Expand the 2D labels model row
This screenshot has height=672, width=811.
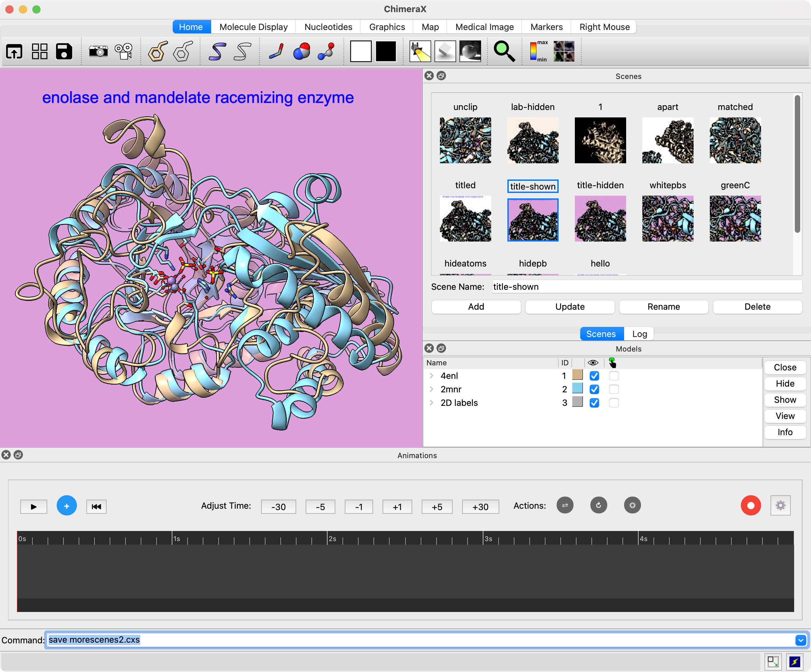[431, 403]
